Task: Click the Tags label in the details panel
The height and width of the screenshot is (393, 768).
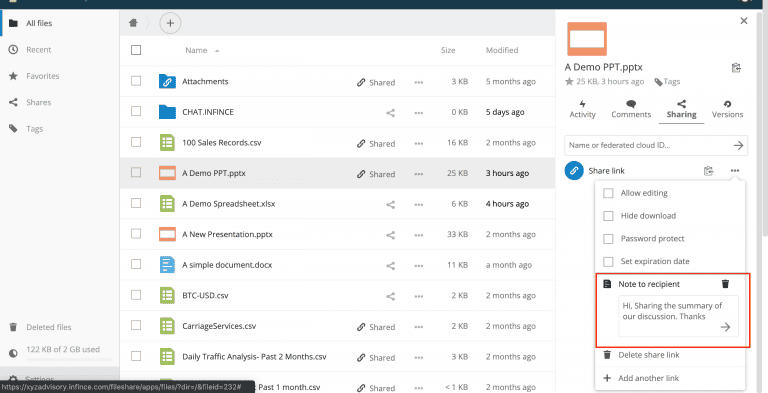Action: 672,82
